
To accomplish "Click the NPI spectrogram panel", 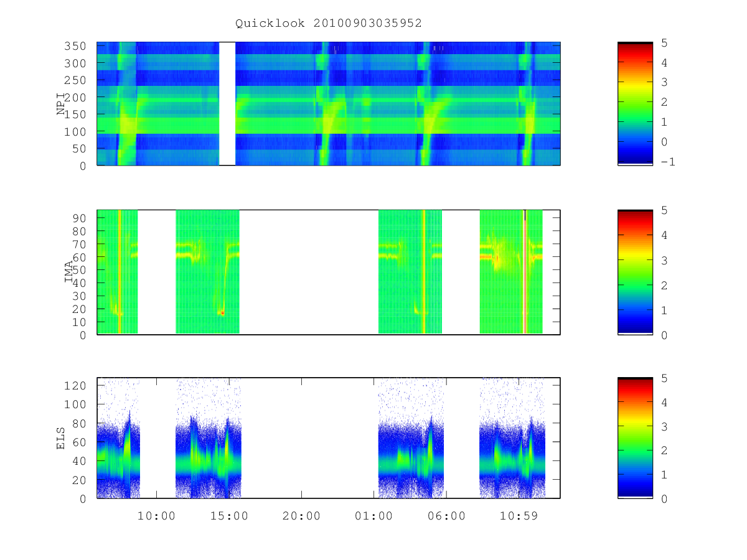I will click(x=329, y=104).
